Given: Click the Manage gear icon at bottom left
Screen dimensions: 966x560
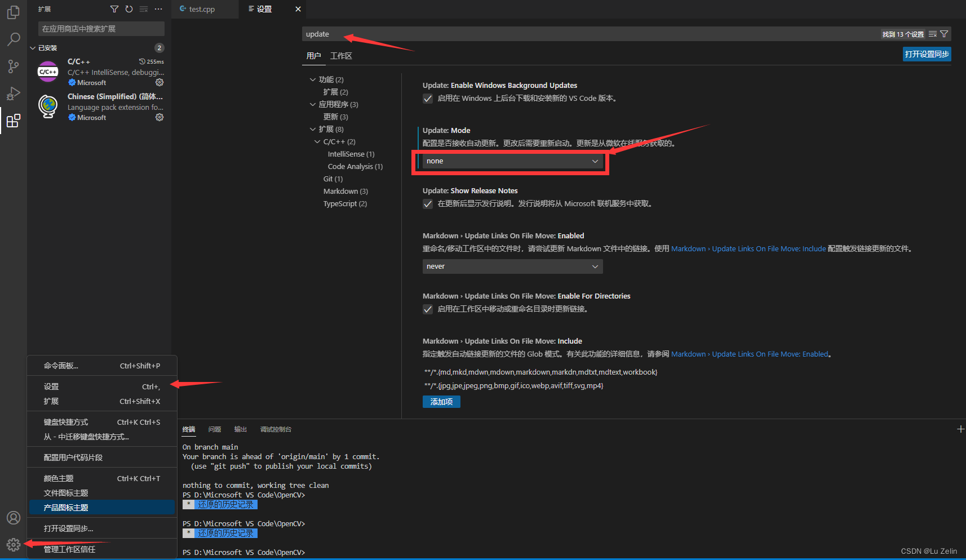Looking at the screenshot, I should pyautogui.click(x=14, y=545).
